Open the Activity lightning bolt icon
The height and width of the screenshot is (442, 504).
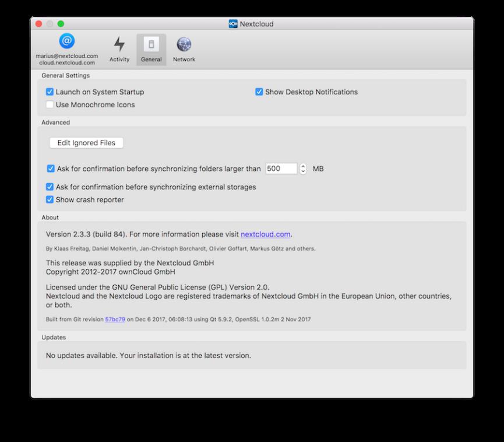click(x=119, y=44)
